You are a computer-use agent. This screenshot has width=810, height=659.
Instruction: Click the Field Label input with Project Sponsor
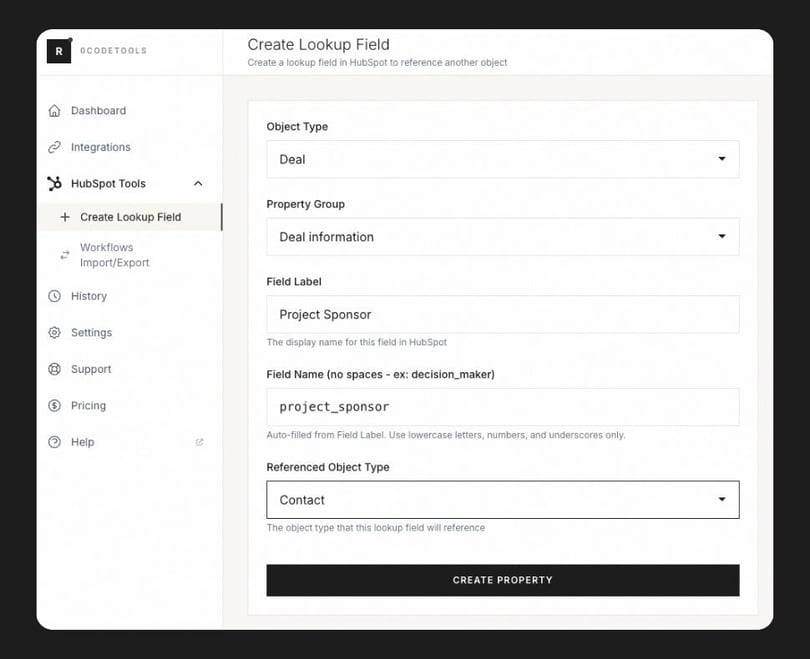click(502, 314)
